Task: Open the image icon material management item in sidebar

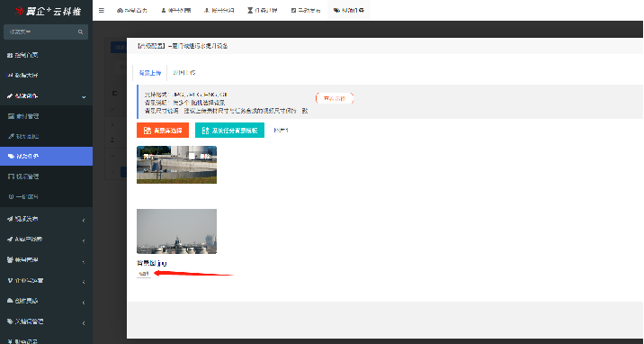Action: pyautogui.click(x=46, y=116)
